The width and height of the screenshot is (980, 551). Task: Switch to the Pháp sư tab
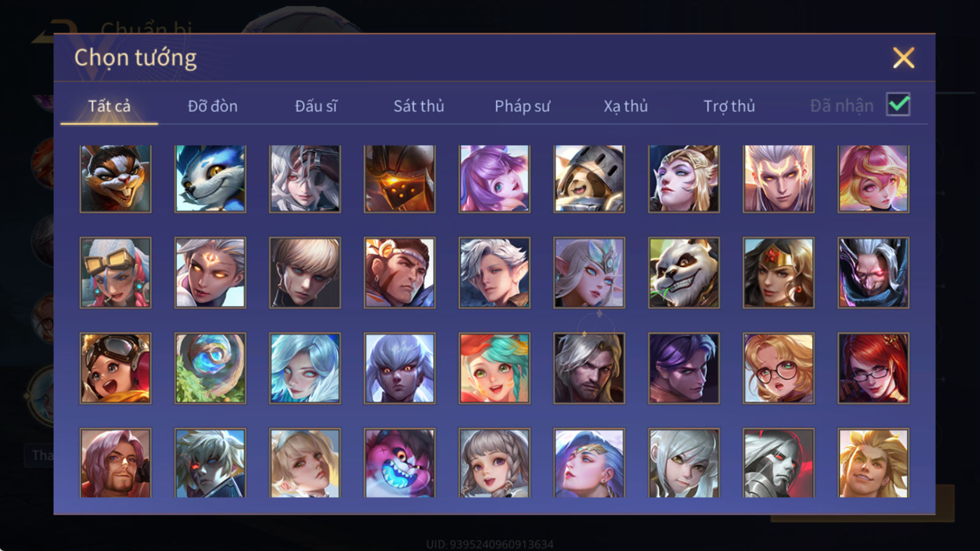522,106
